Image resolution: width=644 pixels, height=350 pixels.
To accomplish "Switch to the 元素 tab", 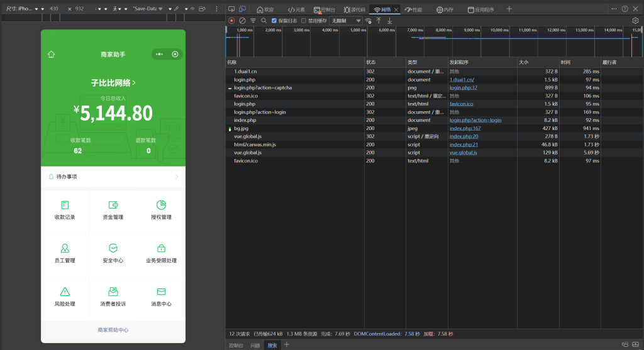I will tap(296, 9).
